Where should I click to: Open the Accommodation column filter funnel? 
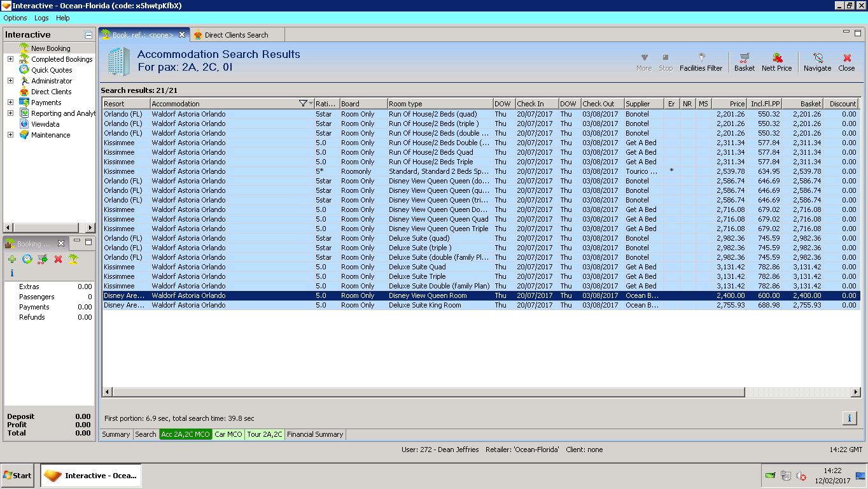tap(303, 104)
